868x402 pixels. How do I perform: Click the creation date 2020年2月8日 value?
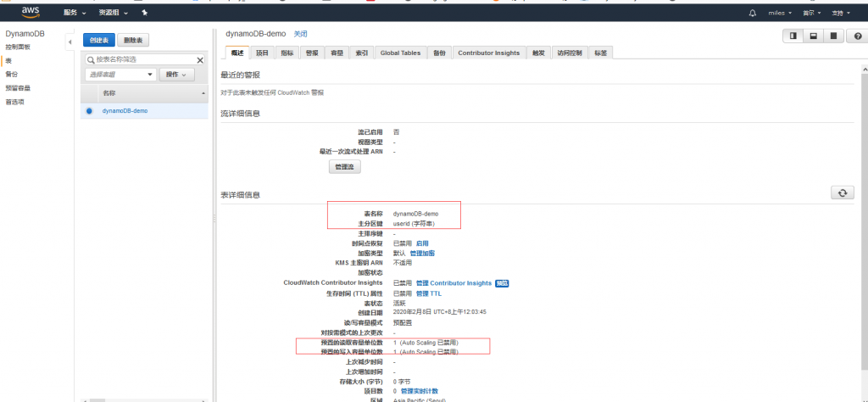tap(440, 312)
